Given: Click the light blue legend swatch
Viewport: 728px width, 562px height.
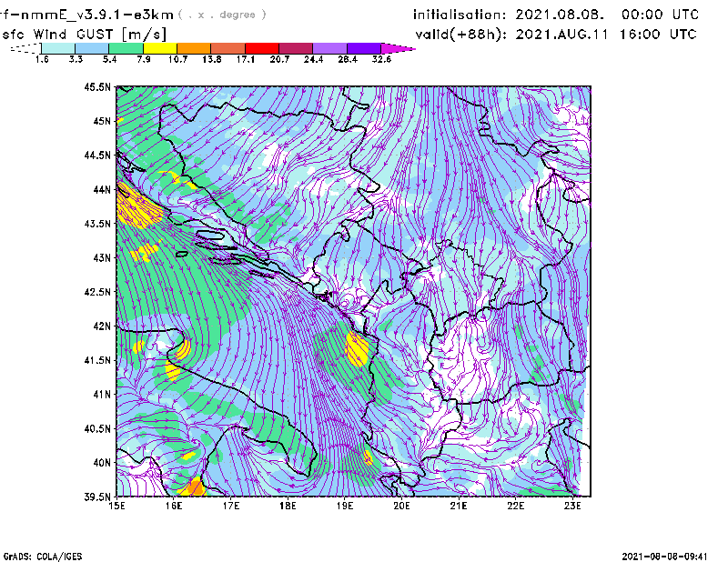Looking at the screenshot, I should click(92, 48).
